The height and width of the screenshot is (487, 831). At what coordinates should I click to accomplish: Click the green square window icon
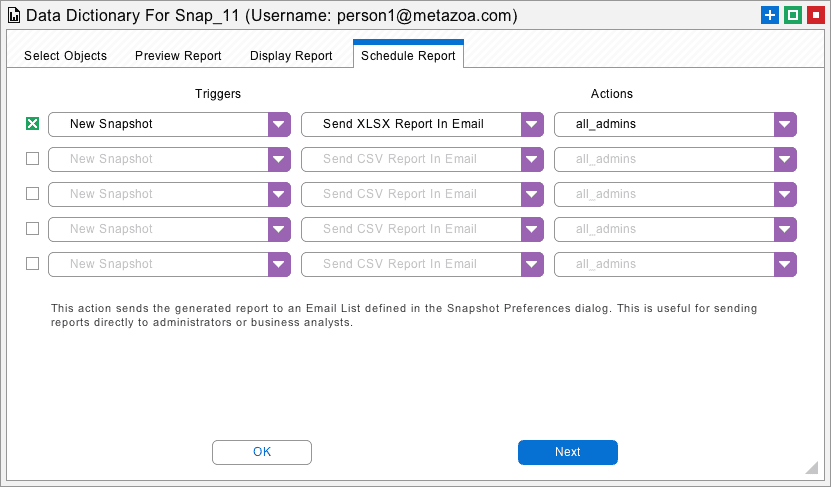[x=793, y=15]
